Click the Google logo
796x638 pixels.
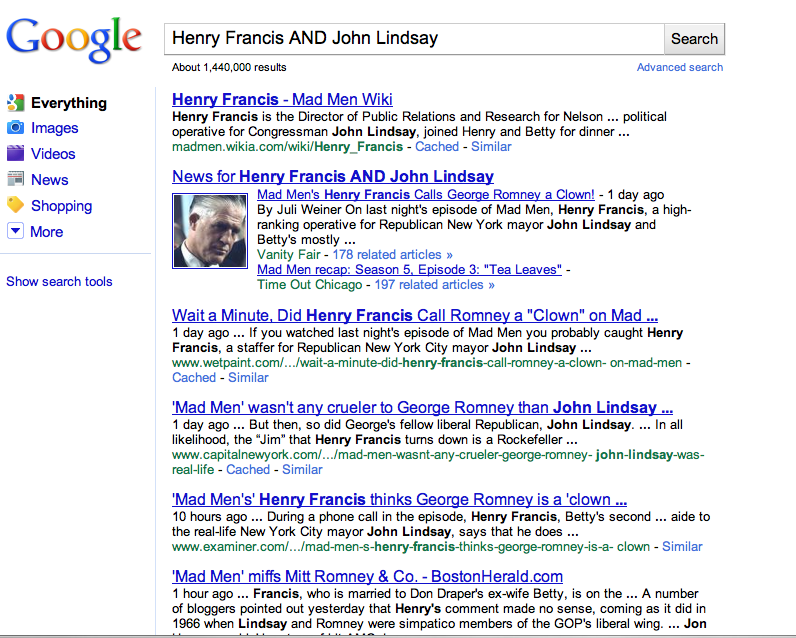pos(74,40)
